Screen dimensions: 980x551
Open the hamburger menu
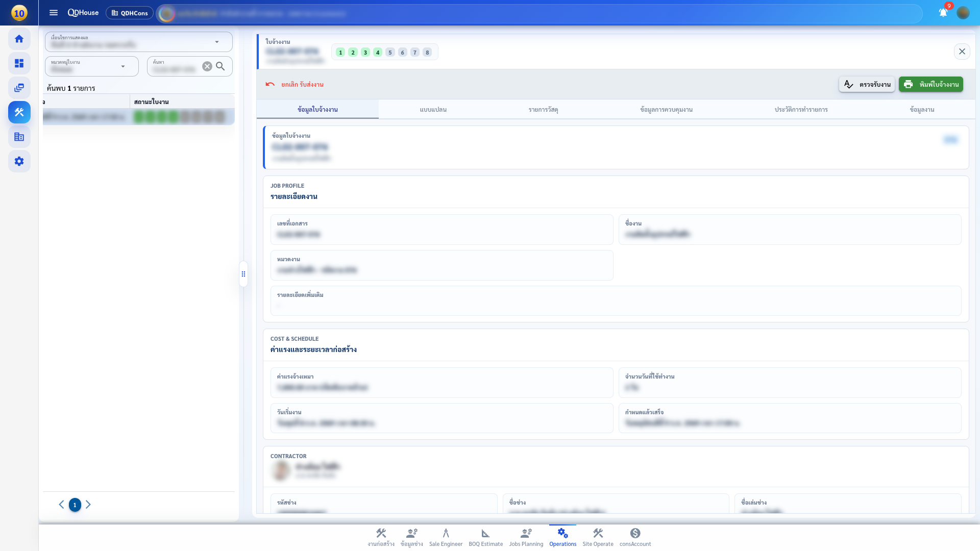(54, 13)
